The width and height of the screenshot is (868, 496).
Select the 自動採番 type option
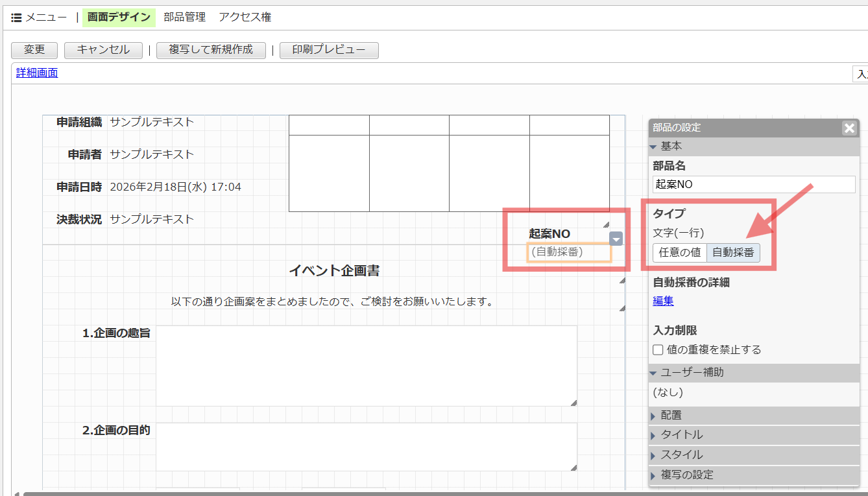(x=734, y=252)
